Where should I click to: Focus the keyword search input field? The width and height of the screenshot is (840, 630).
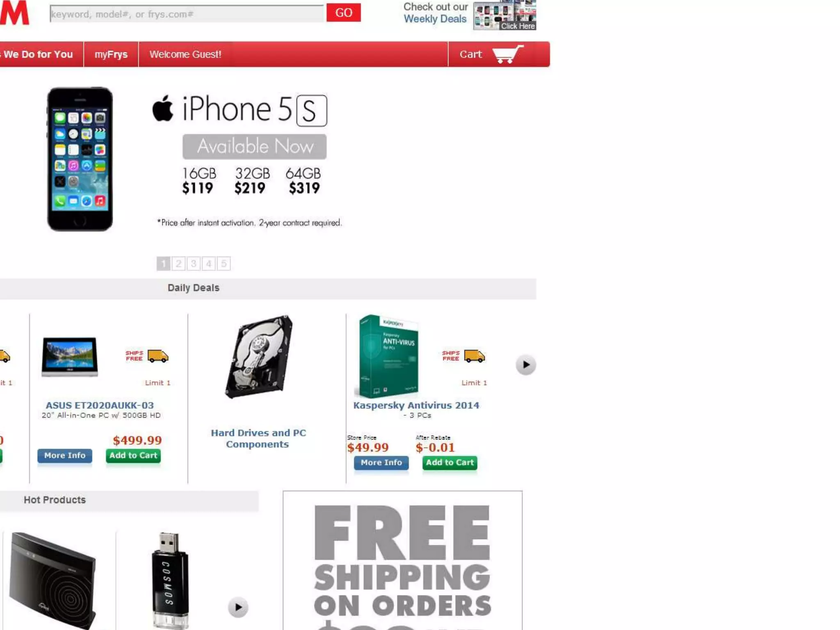pos(187,14)
